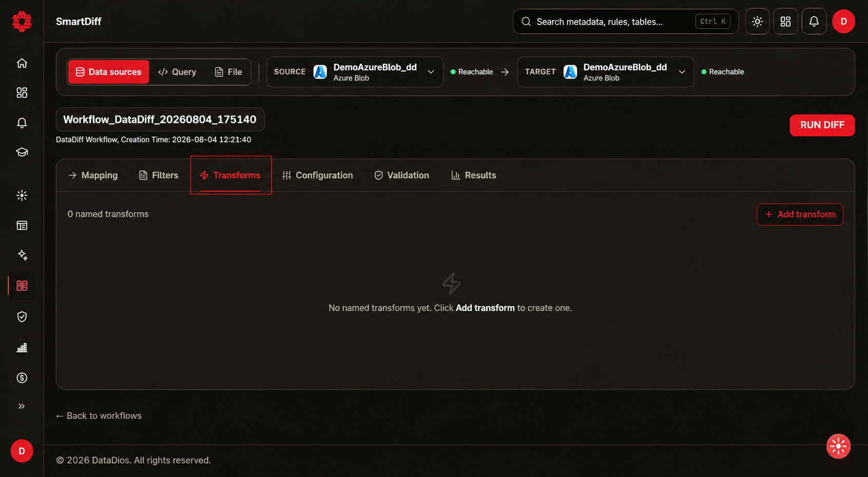Click the sunburst sidebar icon
This screenshot has height=477, width=868.
(x=22, y=195)
